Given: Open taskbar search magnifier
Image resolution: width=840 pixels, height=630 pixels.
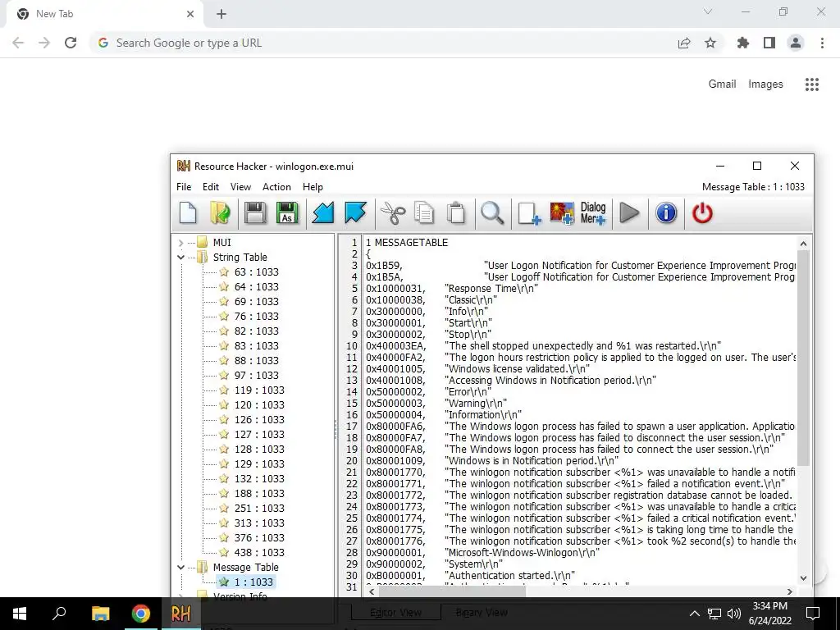Looking at the screenshot, I should 59,614.
